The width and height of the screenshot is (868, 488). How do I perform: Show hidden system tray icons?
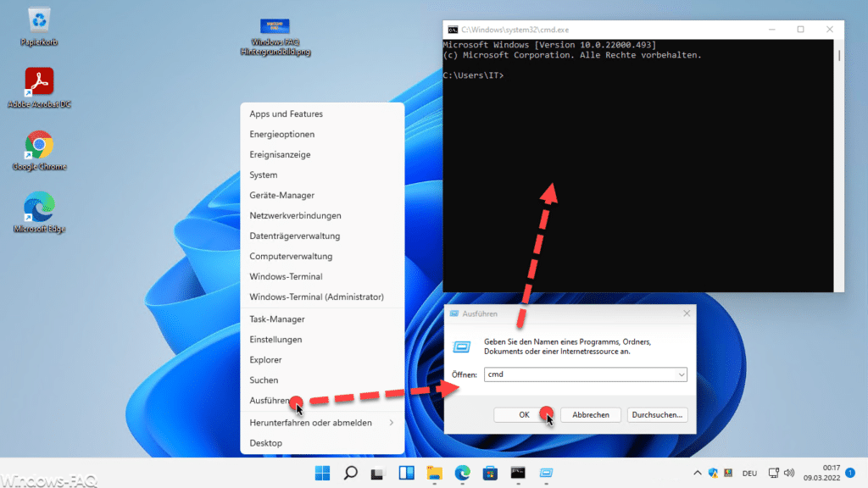point(698,473)
